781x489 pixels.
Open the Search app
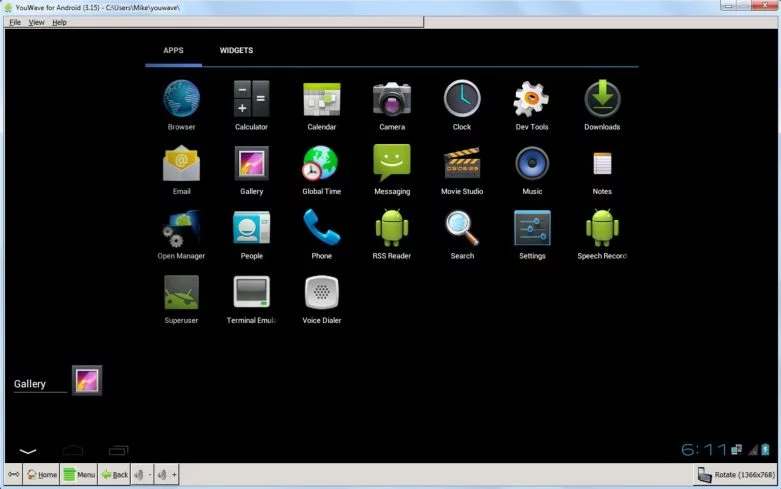coord(462,234)
